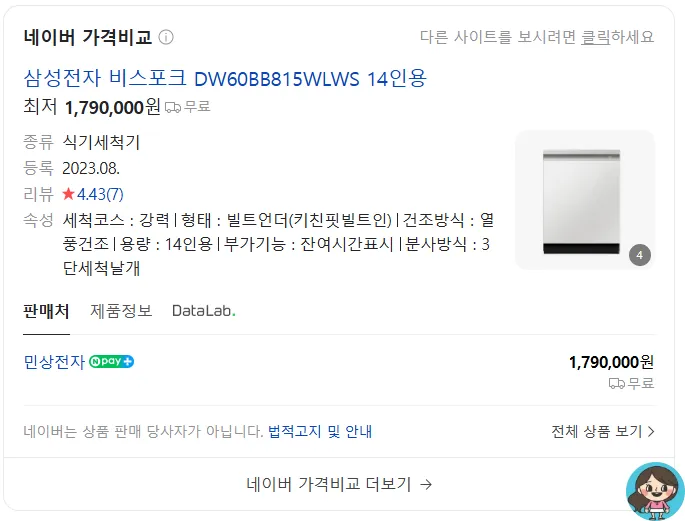The image size is (685, 521).
Task: Click the underlined 클릭 text at top right
Action: (595, 37)
